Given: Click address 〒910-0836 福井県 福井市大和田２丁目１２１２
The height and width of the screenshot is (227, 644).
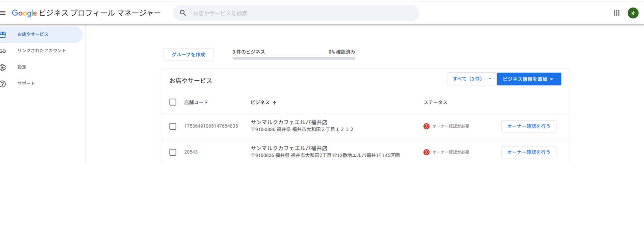Looking at the screenshot, I should (x=302, y=129).
